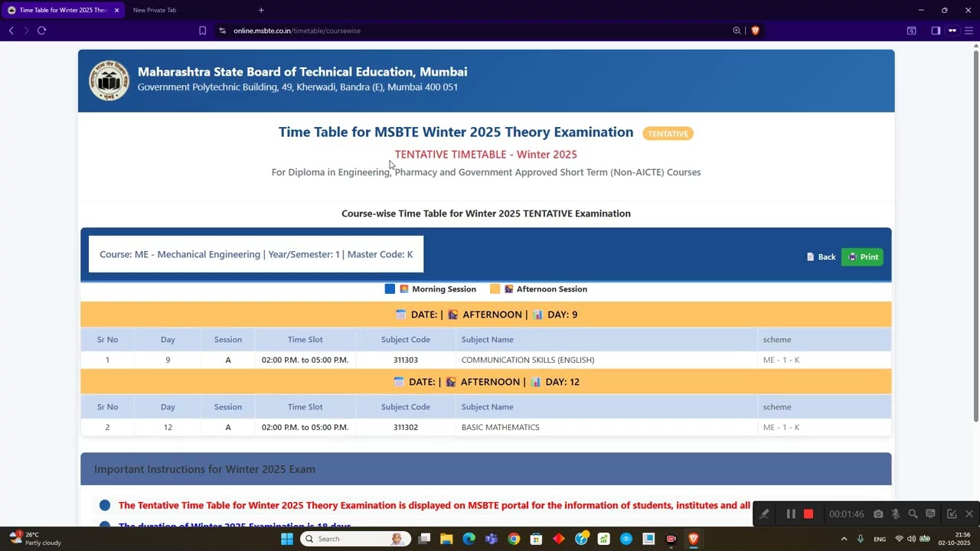The height and width of the screenshot is (551, 980).
Task: Click BASIC MATHEMATICS subject name
Action: coord(500,427)
